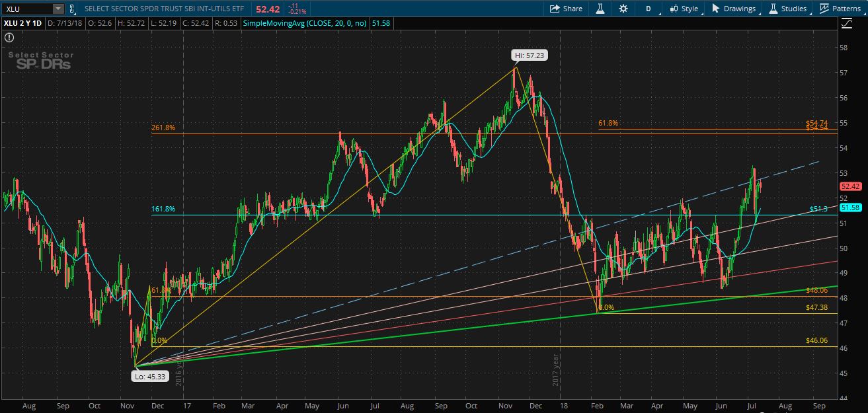Click the $54.74 level label
Image resolution: width=868 pixels, height=413 pixels.
(x=817, y=123)
